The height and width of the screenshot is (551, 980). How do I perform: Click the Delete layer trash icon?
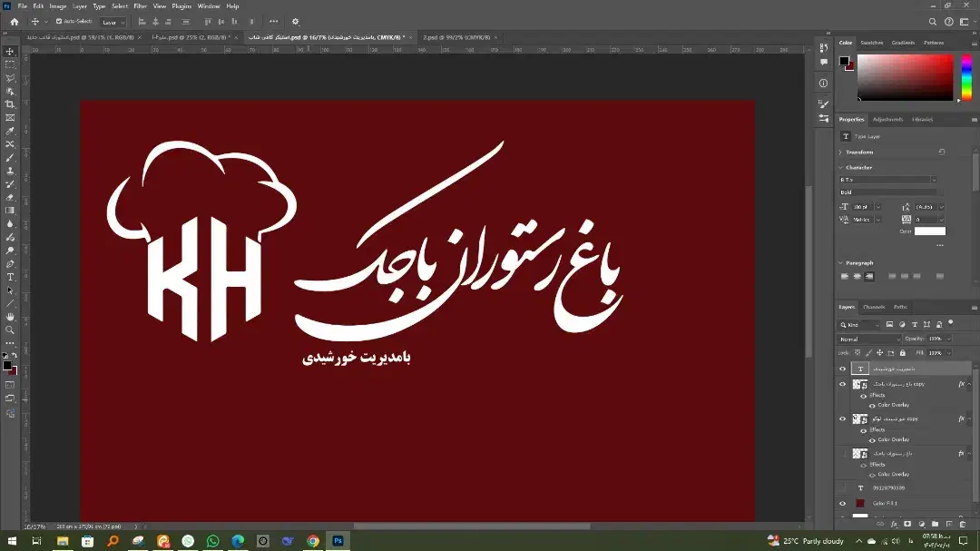coord(963,524)
